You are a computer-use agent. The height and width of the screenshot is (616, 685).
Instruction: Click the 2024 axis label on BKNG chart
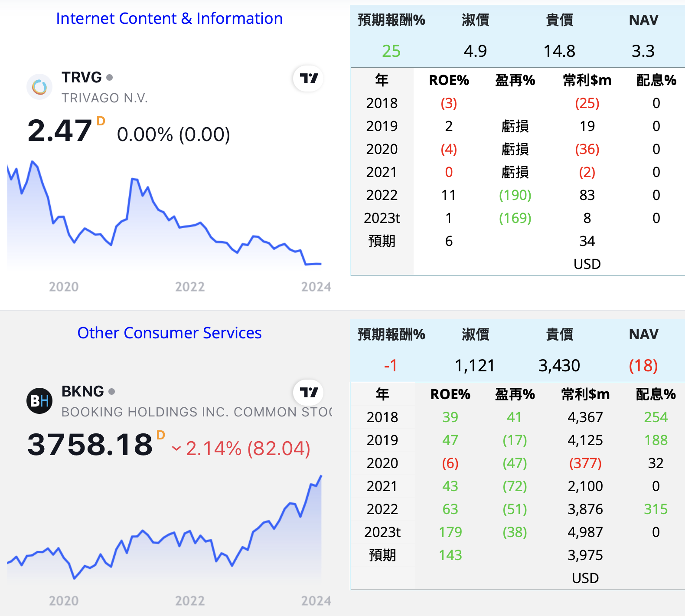click(x=316, y=601)
